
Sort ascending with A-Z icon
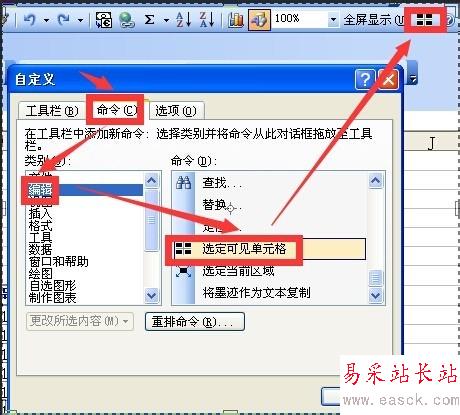183,19
